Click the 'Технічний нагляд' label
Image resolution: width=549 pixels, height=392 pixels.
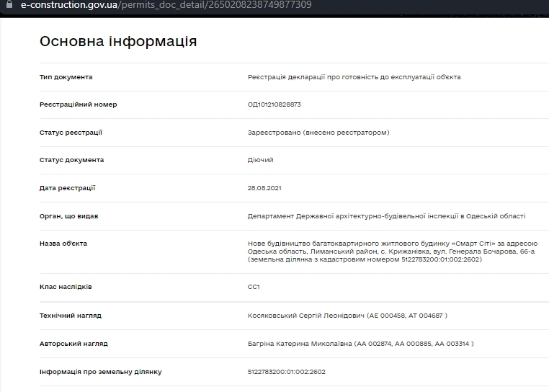pos(71,316)
